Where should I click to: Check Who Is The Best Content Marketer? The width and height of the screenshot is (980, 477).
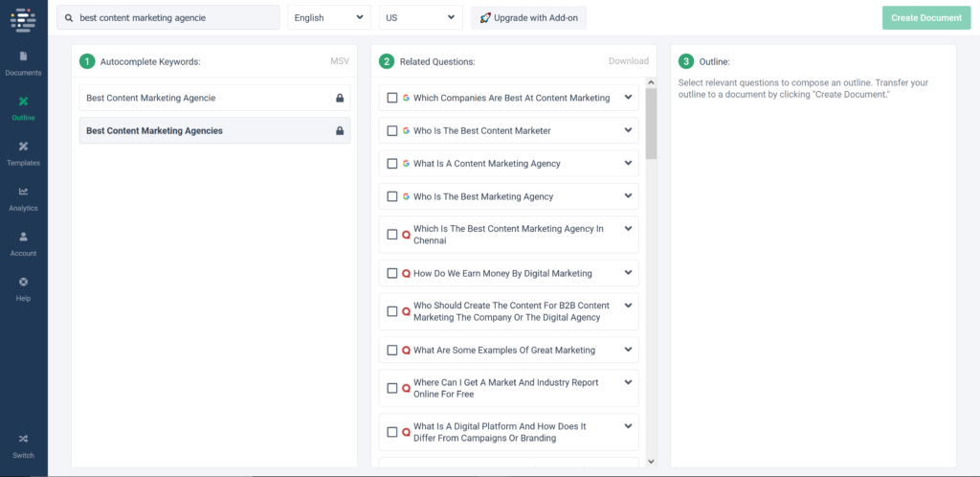click(x=391, y=130)
